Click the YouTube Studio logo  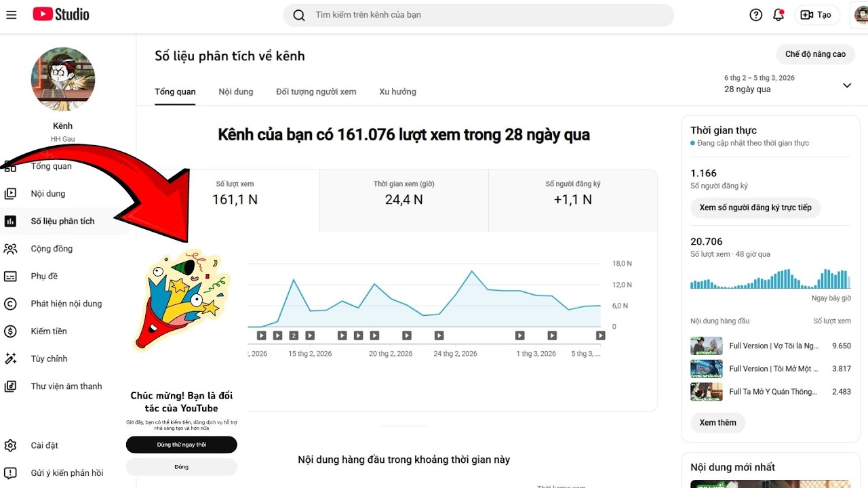point(61,14)
